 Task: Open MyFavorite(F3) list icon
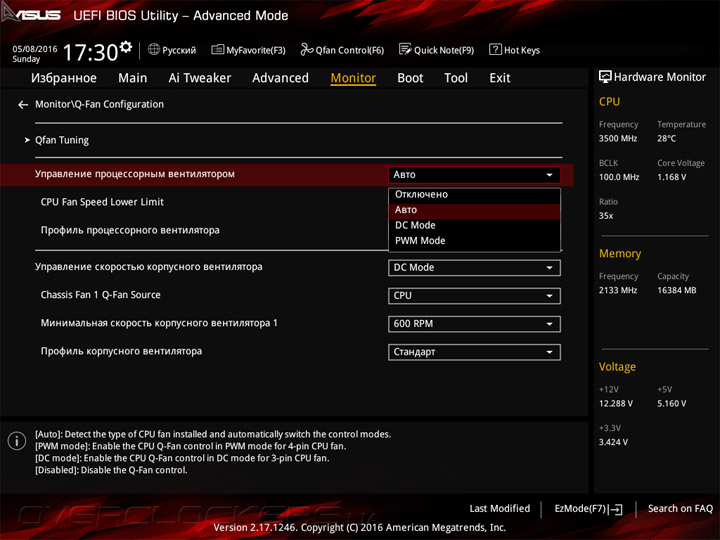click(x=218, y=49)
